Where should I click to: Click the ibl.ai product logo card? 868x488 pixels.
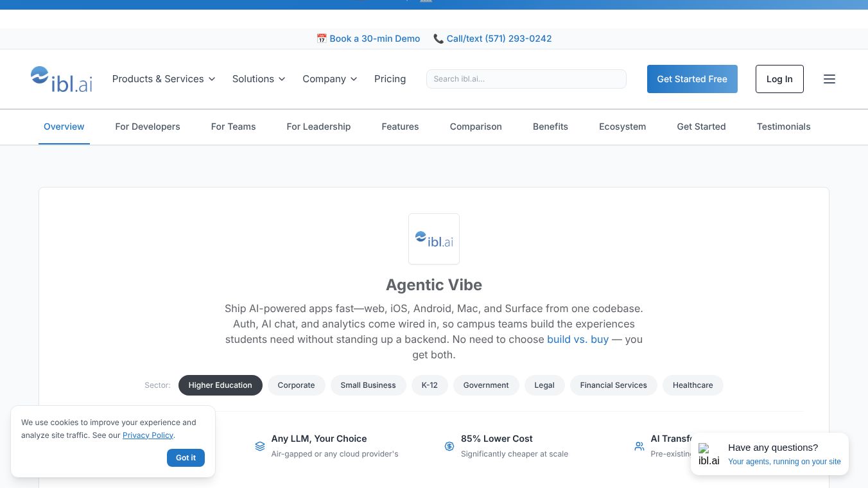pyautogui.click(x=434, y=239)
